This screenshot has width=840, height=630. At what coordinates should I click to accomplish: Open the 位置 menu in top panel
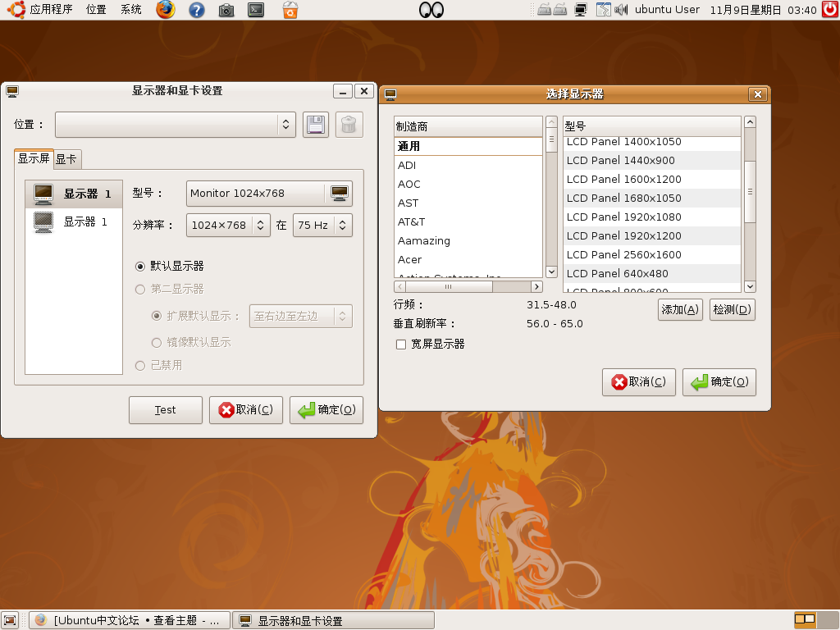tap(96, 9)
